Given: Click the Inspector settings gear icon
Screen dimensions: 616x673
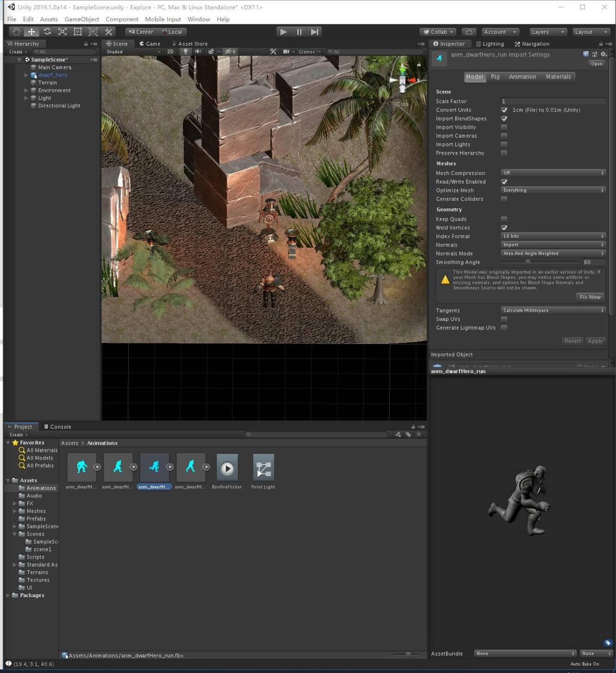Looking at the screenshot, I should (604, 54).
